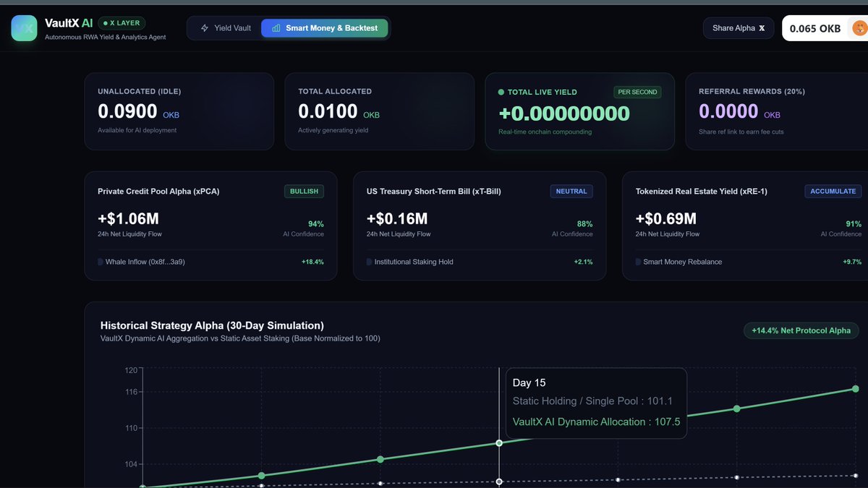
Task: Click the NEUTRAL signal badge
Action: (571, 192)
